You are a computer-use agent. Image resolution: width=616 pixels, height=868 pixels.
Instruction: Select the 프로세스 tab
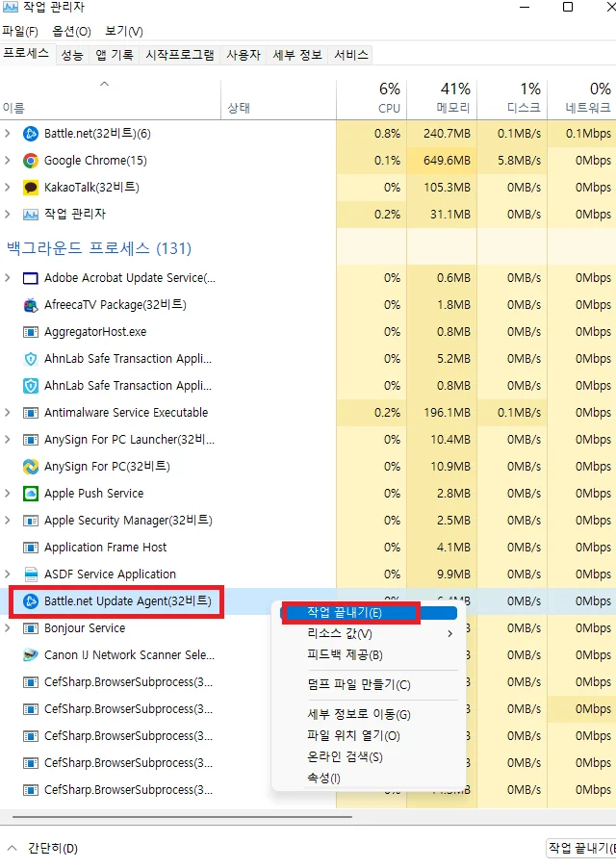click(x=27, y=54)
